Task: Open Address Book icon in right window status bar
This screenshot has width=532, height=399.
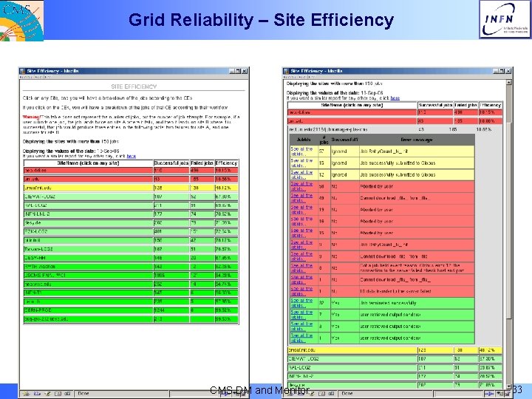Action: [321, 394]
